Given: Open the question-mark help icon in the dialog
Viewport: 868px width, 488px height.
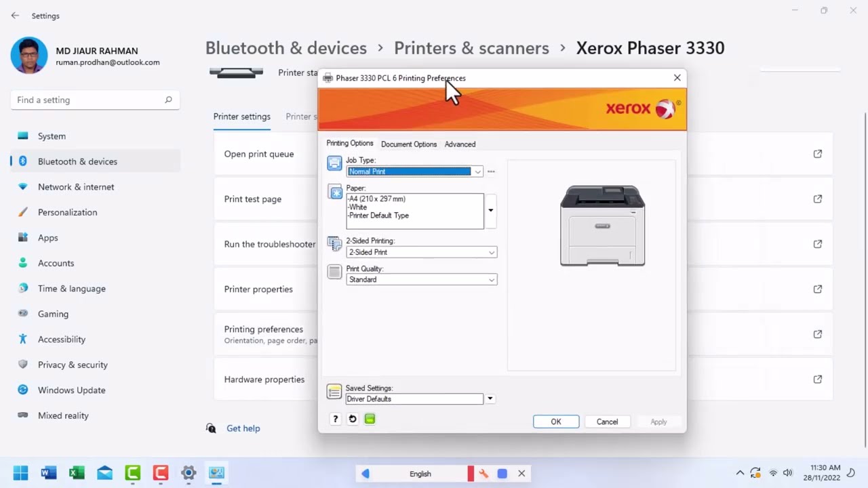Looking at the screenshot, I should 335,419.
